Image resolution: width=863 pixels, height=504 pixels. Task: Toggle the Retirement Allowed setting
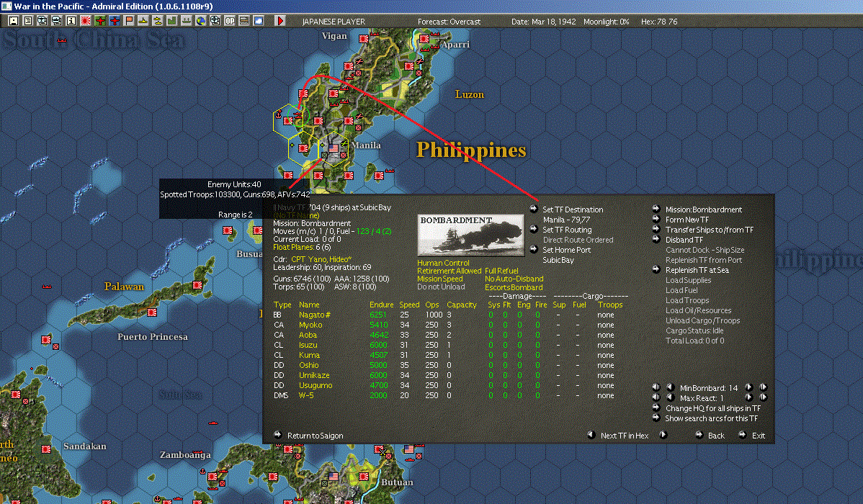449,271
